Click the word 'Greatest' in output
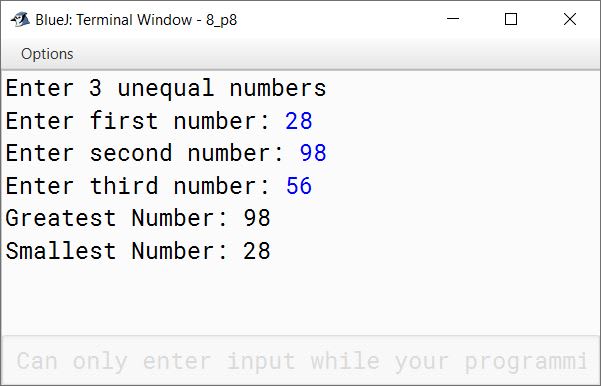Image resolution: width=601 pixels, height=386 pixels. pyautogui.click(x=61, y=218)
